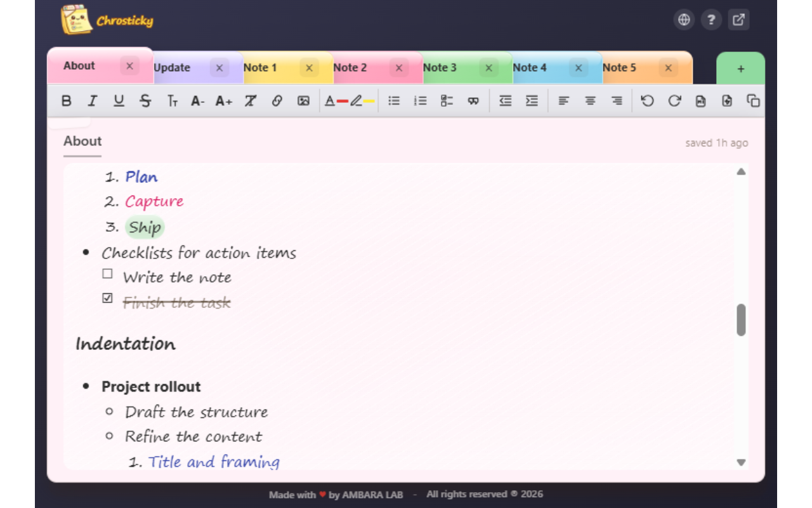Viewport: 812px width, 508px height.
Task: Align text left
Action: [x=563, y=101]
